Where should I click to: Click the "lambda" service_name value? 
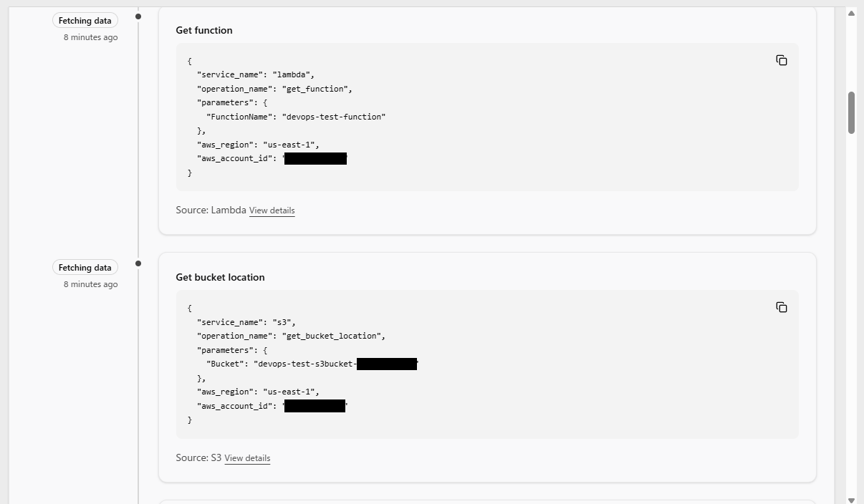pyautogui.click(x=291, y=74)
